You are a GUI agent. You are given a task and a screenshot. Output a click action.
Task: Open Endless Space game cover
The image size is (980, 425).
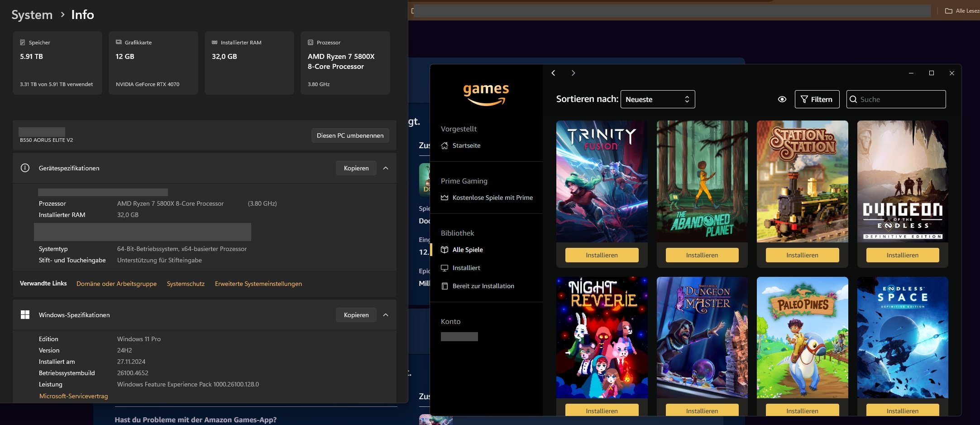pyautogui.click(x=903, y=338)
